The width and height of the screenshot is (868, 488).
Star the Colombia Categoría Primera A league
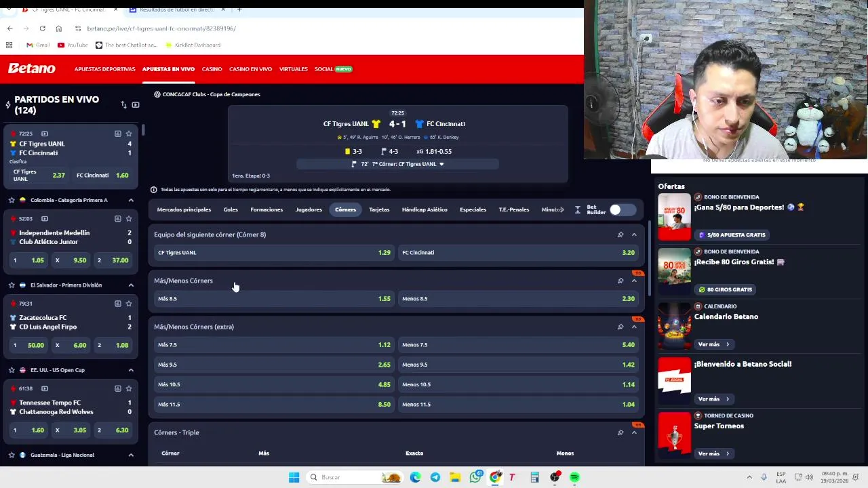tap(12, 200)
